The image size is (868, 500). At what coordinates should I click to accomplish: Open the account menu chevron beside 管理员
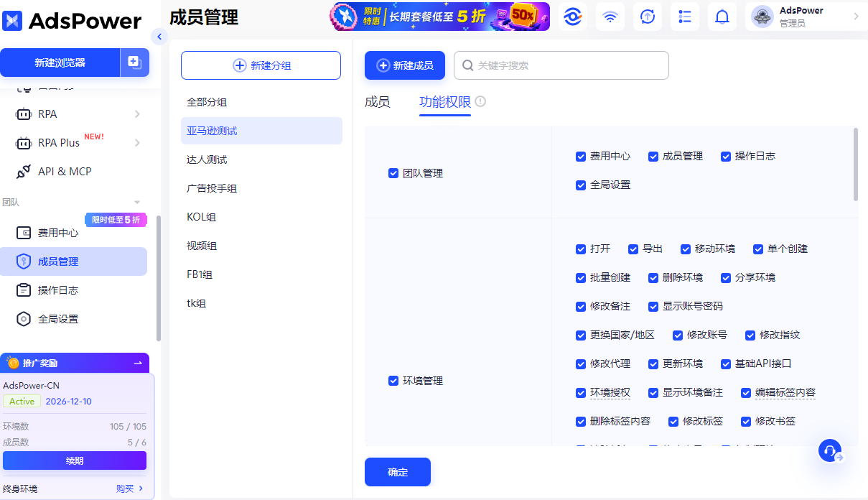[x=856, y=17]
